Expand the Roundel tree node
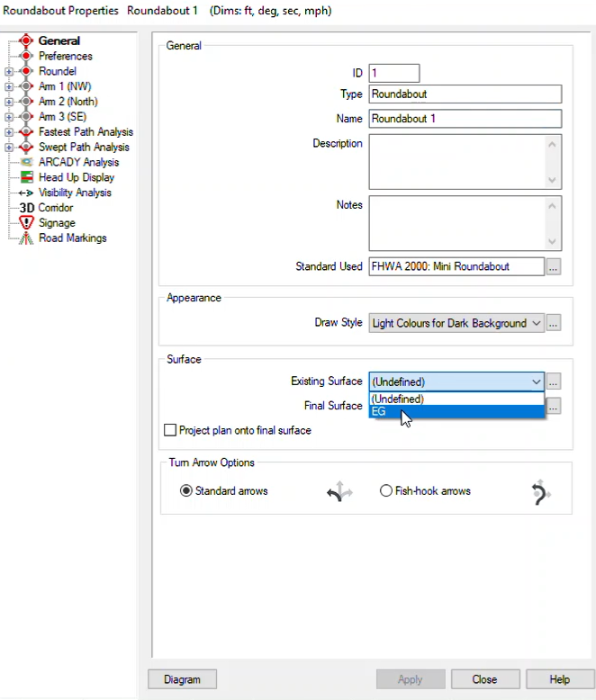This screenshot has height=700, width=596. click(8, 71)
